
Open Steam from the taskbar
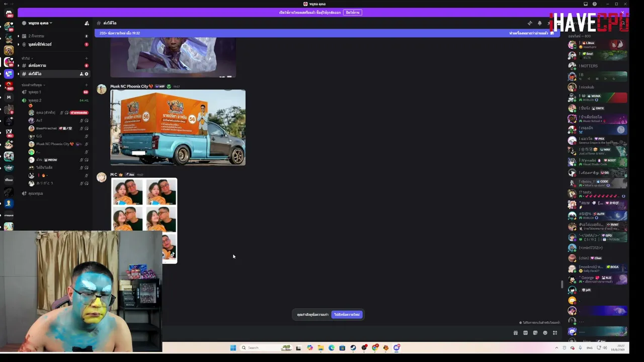pyautogui.click(x=353, y=347)
